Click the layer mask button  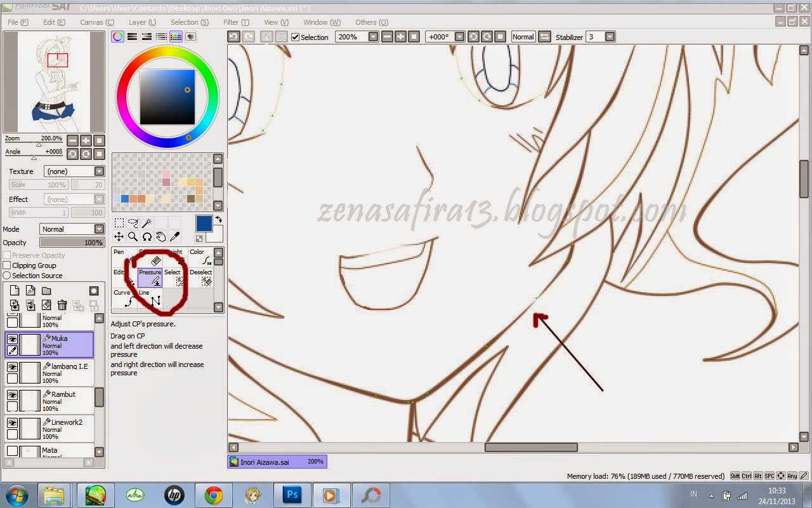(94, 291)
